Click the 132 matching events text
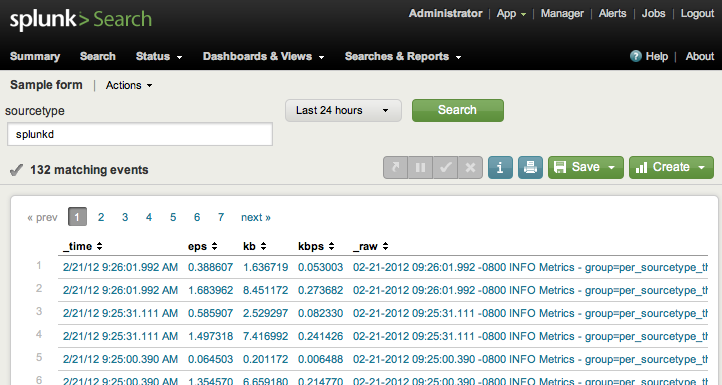Image resolution: width=722 pixels, height=385 pixels. click(x=89, y=170)
